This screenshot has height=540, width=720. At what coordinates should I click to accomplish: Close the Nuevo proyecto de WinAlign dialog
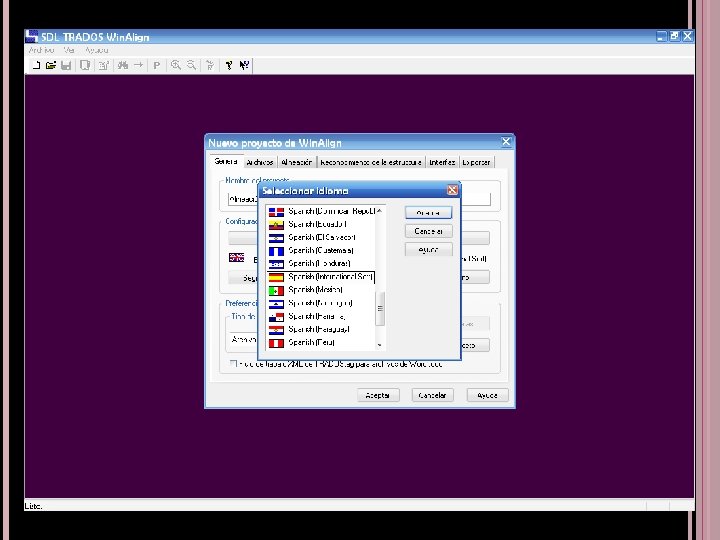tap(506, 142)
